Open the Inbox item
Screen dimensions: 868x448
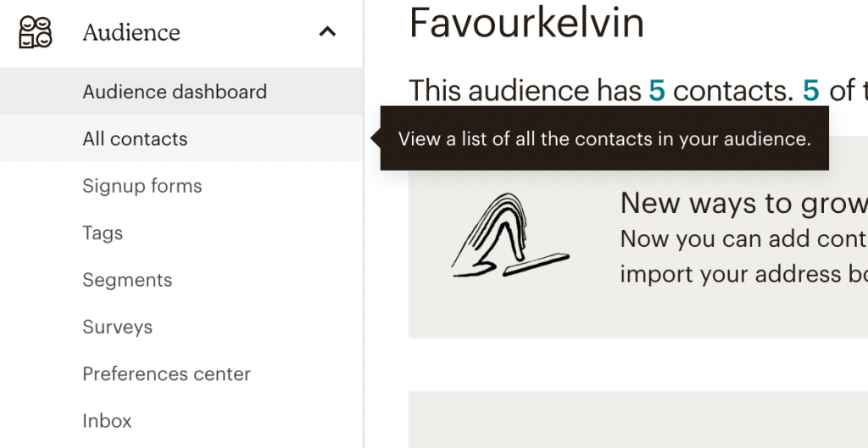pos(107,422)
